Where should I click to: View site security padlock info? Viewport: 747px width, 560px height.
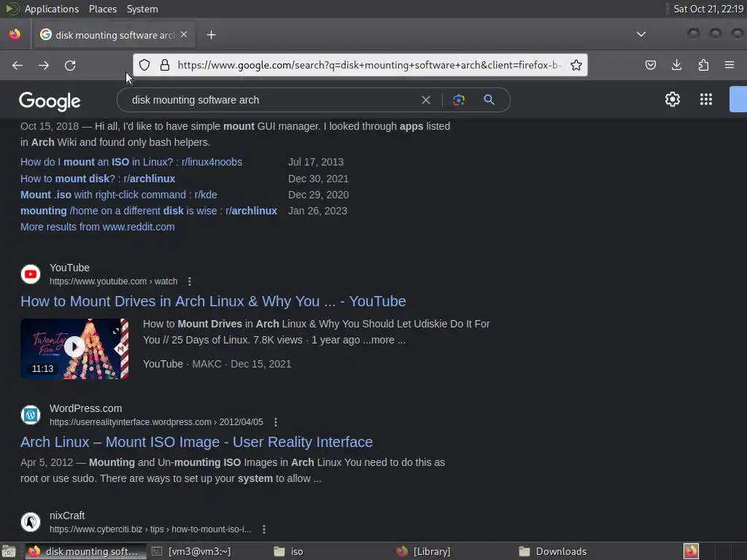165,65
